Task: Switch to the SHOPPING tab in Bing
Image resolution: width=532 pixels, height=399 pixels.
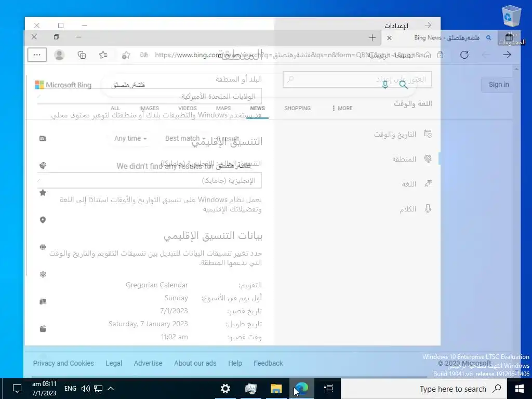Action: [297, 108]
